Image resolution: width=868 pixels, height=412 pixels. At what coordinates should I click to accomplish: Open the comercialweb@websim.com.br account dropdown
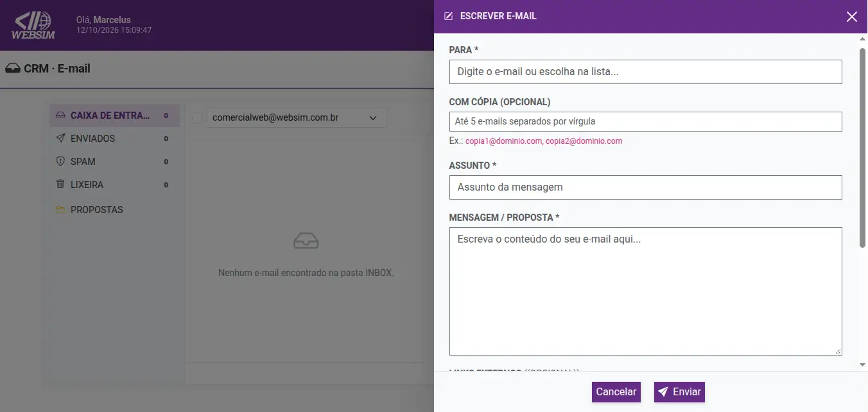pos(297,118)
